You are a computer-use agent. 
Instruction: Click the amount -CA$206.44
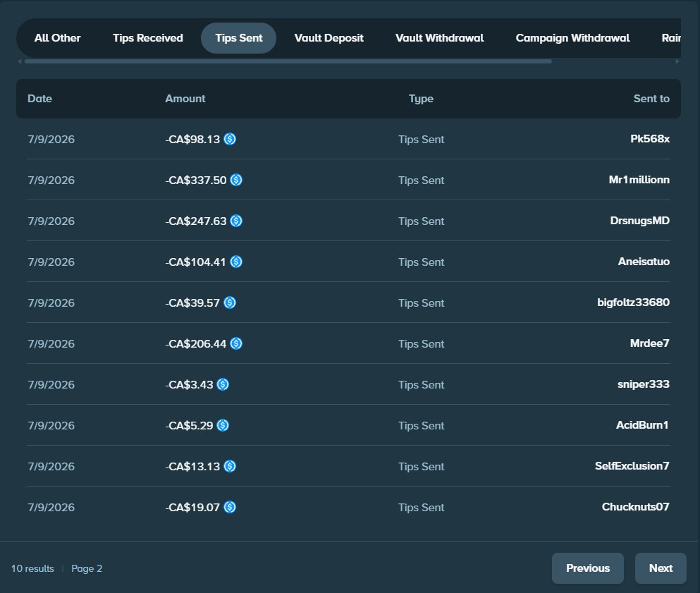pyautogui.click(x=196, y=343)
